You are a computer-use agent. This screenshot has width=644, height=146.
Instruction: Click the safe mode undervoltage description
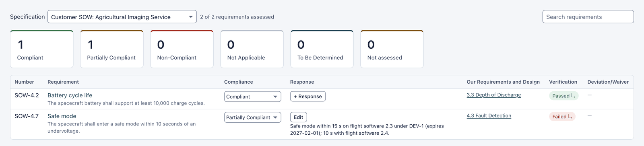pyautogui.click(x=122, y=127)
